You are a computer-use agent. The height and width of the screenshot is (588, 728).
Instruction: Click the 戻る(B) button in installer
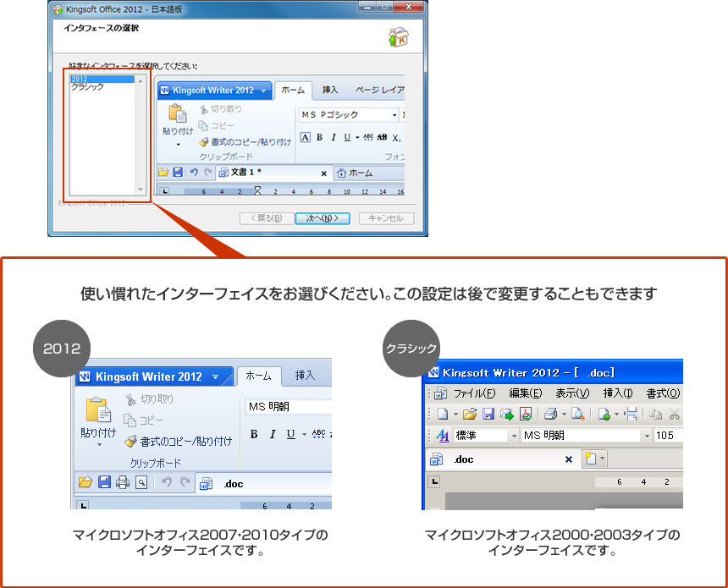[x=267, y=218]
